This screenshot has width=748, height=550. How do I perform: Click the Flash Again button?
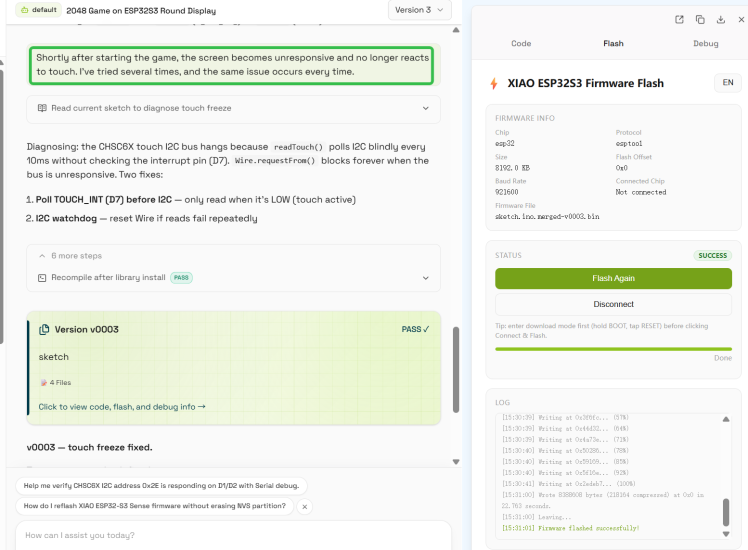613,279
